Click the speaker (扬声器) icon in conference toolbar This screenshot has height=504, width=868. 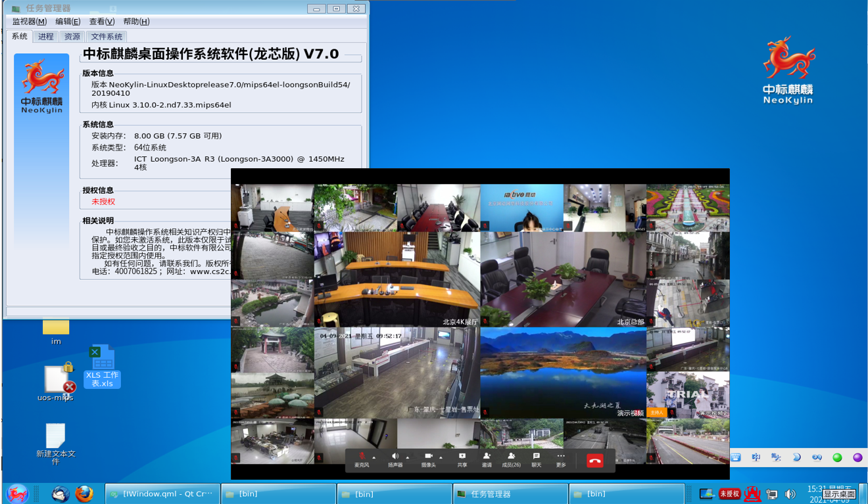click(395, 459)
